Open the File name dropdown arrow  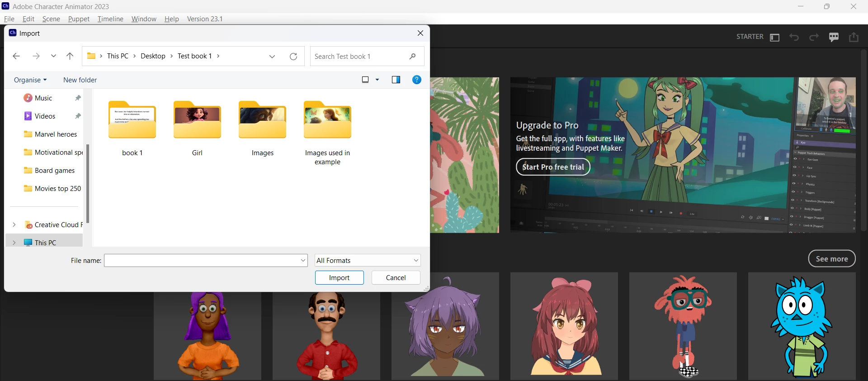pyautogui.click(x=303, y=260)
